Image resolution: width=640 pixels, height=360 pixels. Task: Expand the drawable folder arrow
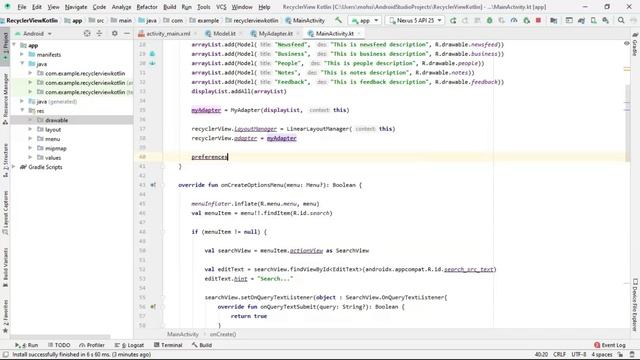click(x=30, y=120)
